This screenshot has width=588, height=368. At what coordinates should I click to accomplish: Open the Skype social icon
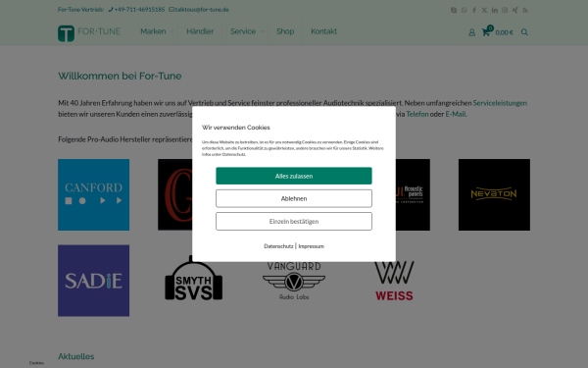tap(454, 10)
